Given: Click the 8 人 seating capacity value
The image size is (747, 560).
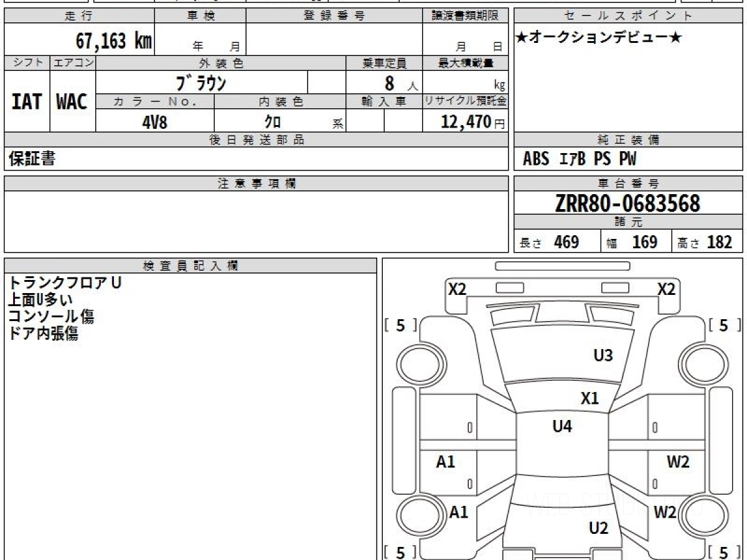Looking at the screenshot, I should click(x=400, y=83).
